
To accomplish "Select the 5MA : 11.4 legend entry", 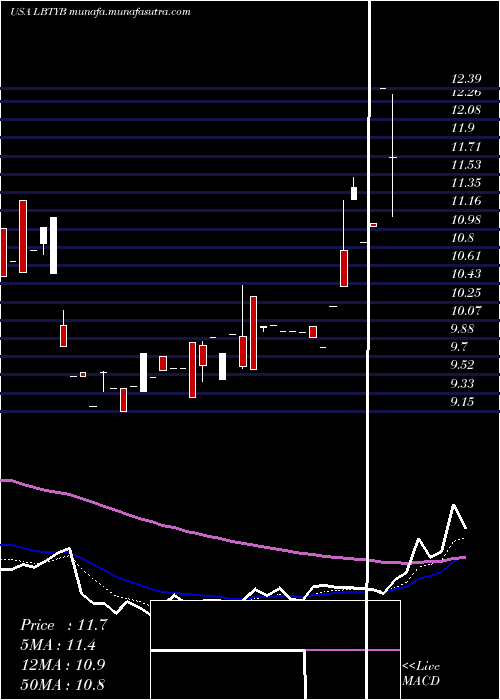I will [59, 645].
